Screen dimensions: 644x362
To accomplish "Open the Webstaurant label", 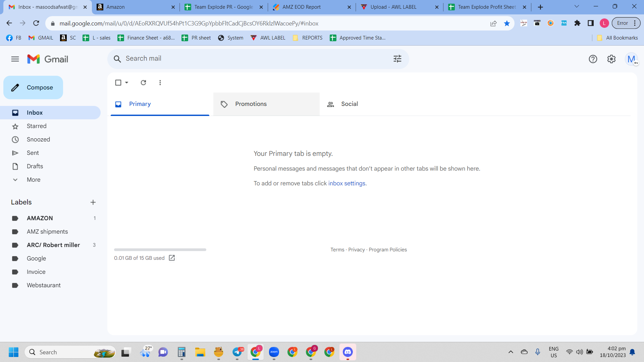I will pyautogui.click(x=50, y=285).
